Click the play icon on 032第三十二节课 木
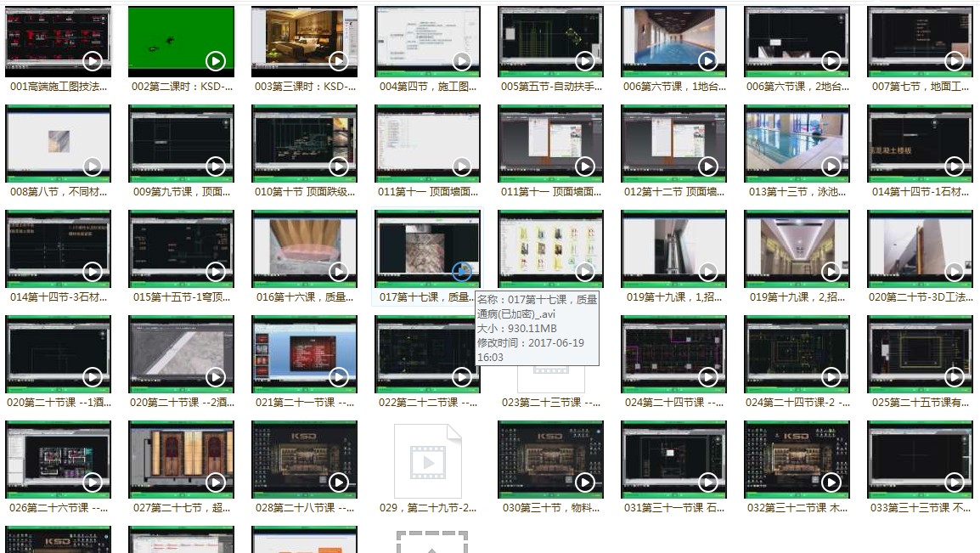The width and height of the screenshot is (980, 553). click(831, 482)
